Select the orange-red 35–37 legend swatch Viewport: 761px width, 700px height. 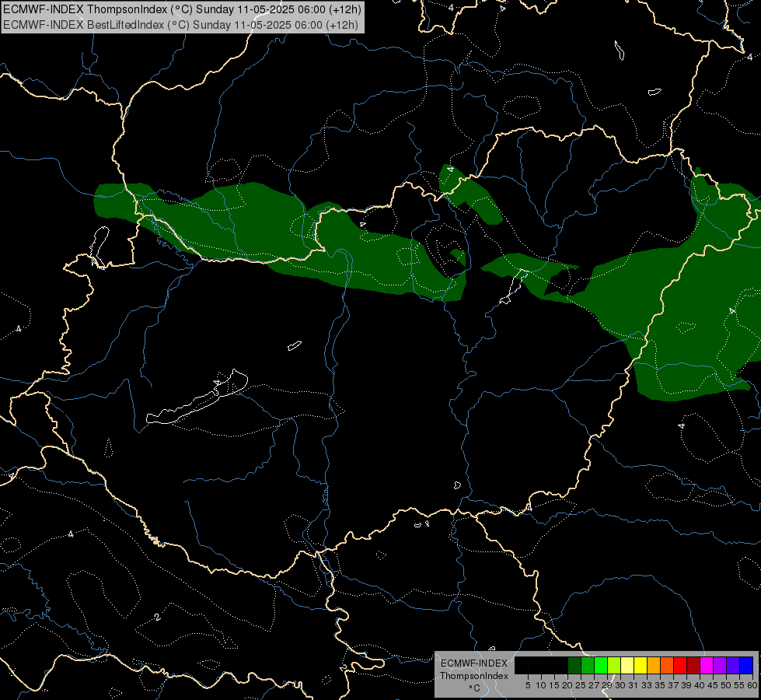(x=667, y=665)
